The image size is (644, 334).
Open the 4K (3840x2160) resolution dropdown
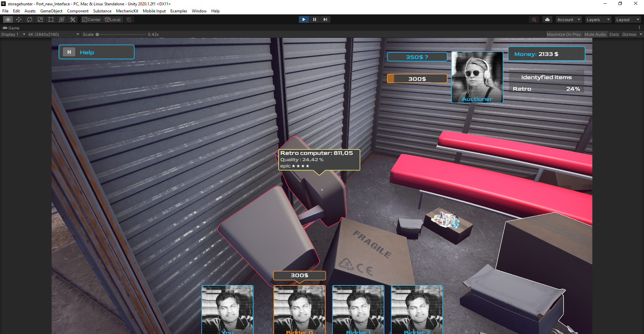[53, 35]
